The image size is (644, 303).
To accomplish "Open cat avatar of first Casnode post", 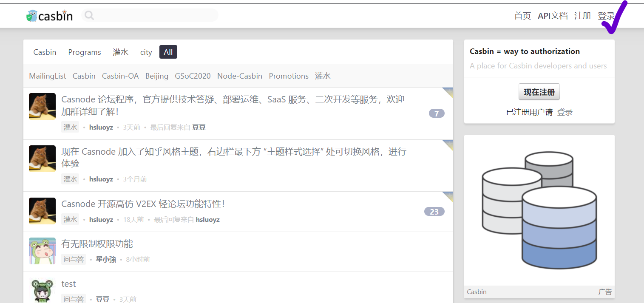I will pyautogui.click(x=42, y=106).
